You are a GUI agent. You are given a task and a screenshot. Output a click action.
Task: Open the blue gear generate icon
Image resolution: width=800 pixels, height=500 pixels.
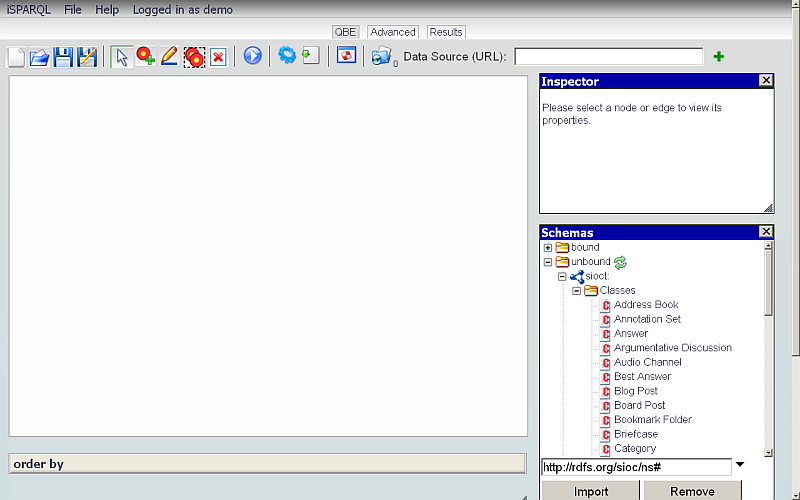[287, 55]
